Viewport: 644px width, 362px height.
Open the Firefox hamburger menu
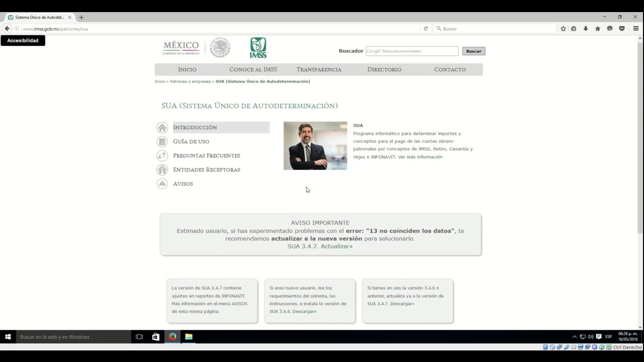point(636,29)
